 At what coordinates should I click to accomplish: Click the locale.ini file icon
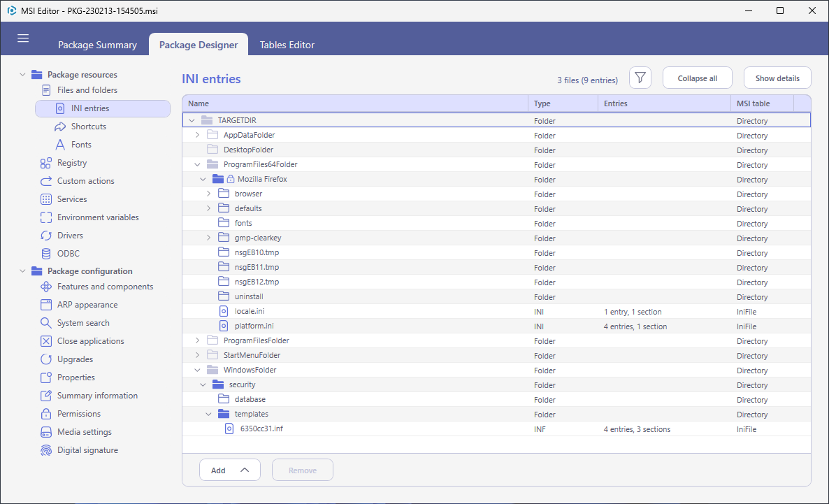[224, 312]
